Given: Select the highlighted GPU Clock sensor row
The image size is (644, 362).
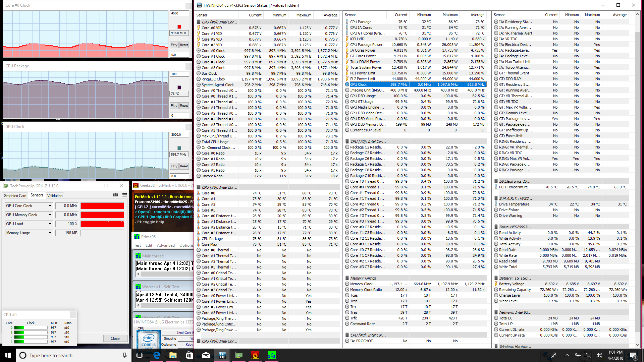Looking at the screenshot, I should [416, 84].
